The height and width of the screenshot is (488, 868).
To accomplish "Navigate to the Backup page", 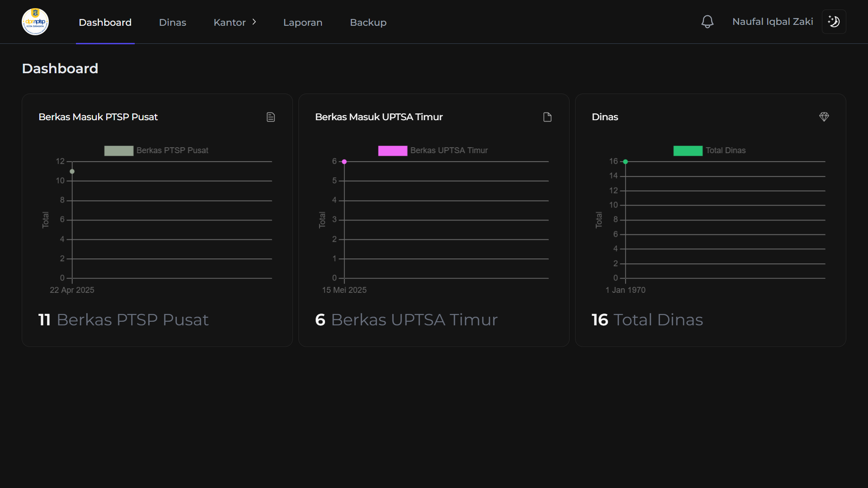I will click(368, 22).
